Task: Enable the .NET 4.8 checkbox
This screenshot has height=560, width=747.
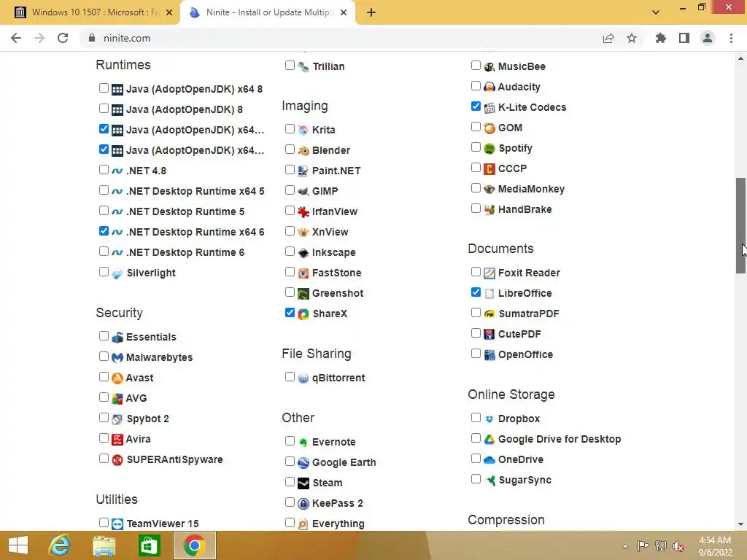Action: click(x=104, y=169)
